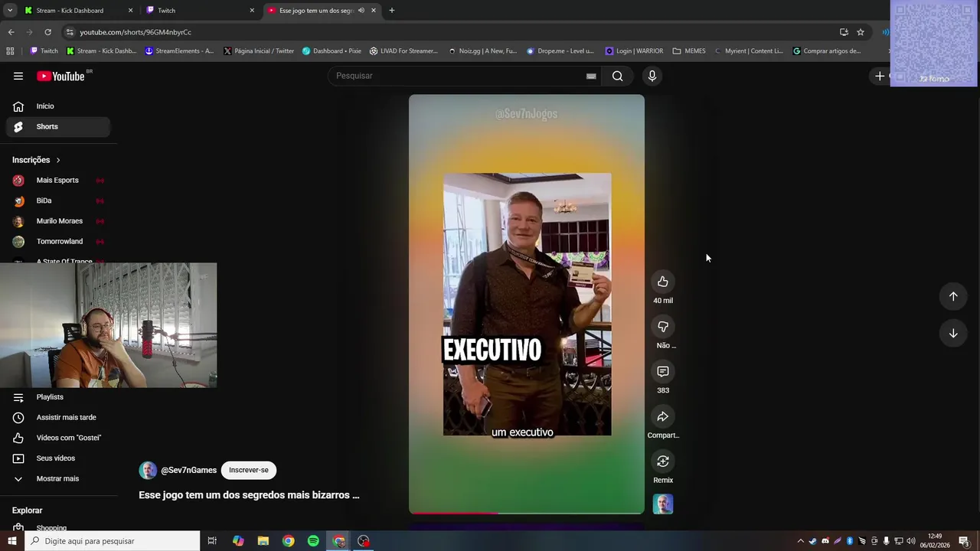Screen dimensions: 980x551
Task: Open the Windows notification center
Action: tap(964, 541)
